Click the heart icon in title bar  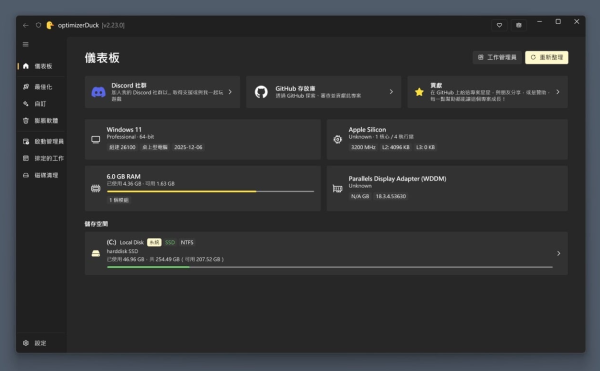tap(499, 25)
